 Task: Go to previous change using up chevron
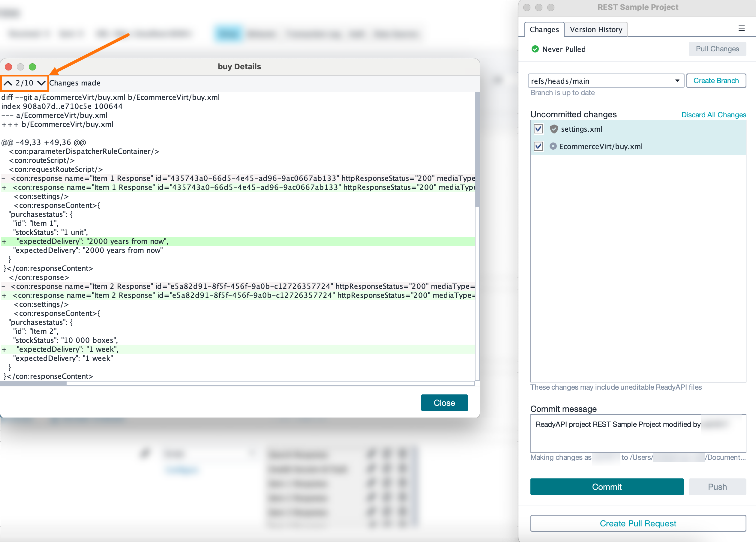8,83
